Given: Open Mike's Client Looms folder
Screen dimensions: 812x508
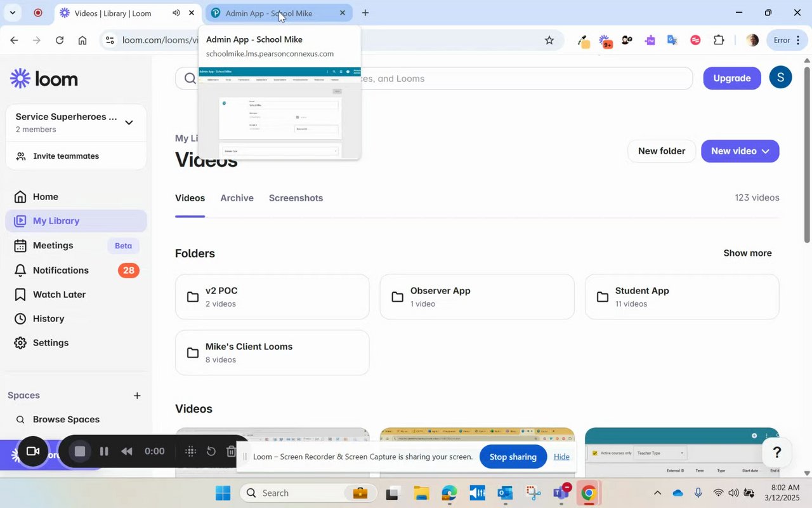Looking at the screenshot, I should (272, 352).
